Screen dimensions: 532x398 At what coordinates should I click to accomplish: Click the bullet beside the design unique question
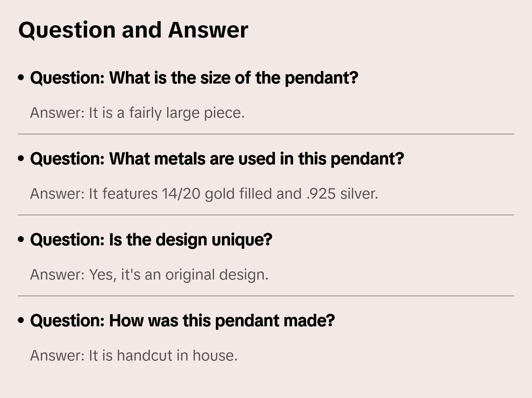pyautogui.click(x=21, y=239)
